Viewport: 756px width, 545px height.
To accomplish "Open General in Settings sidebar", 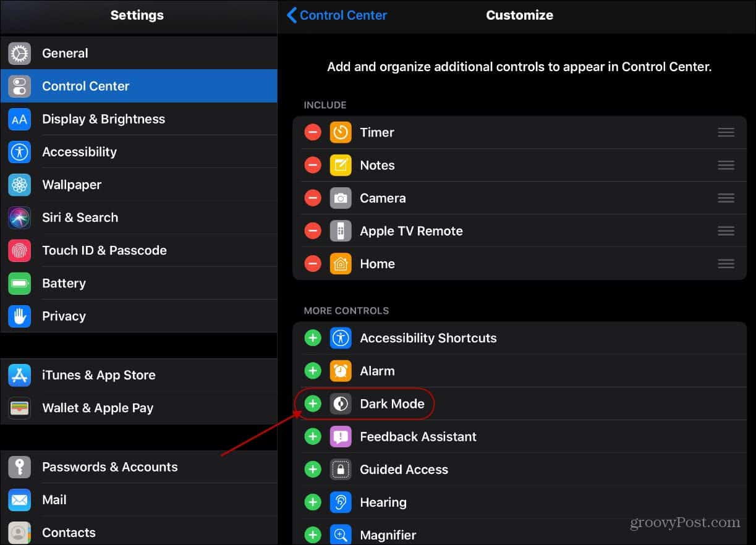I will 138,53.
